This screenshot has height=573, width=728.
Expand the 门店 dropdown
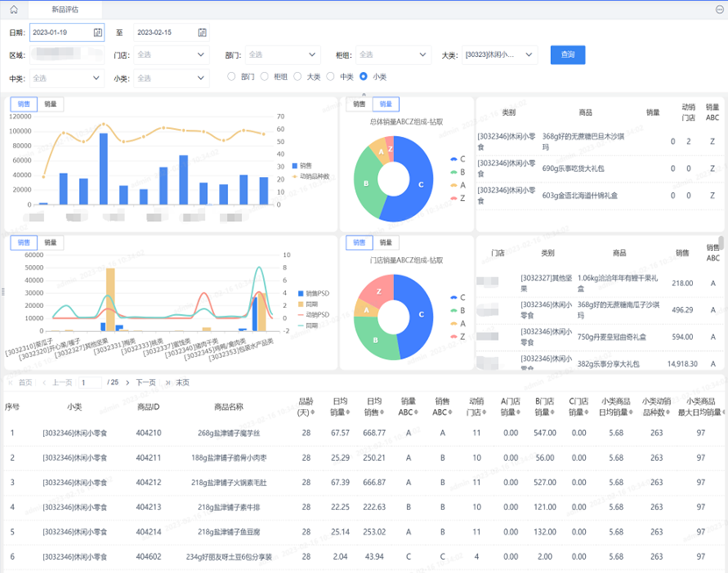(171, 54)
